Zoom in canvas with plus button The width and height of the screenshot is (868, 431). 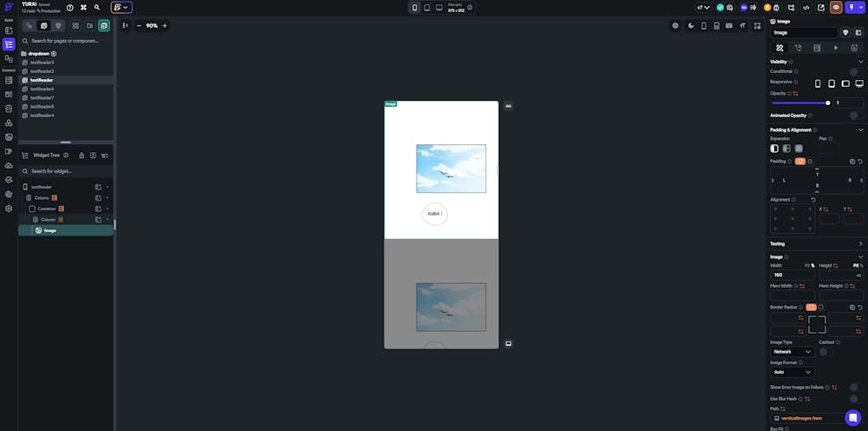(164, 25)
